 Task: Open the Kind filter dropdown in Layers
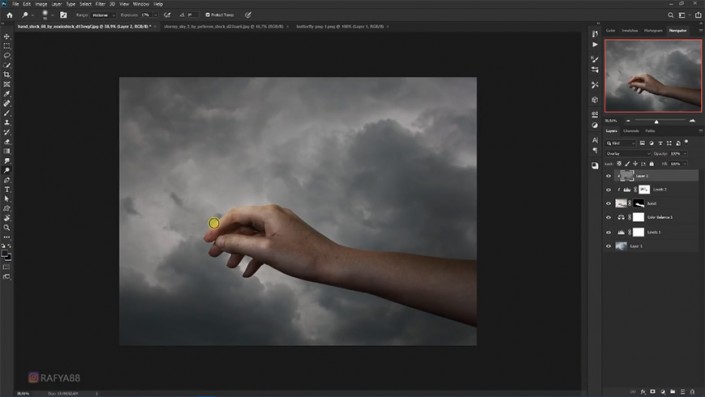620,143
